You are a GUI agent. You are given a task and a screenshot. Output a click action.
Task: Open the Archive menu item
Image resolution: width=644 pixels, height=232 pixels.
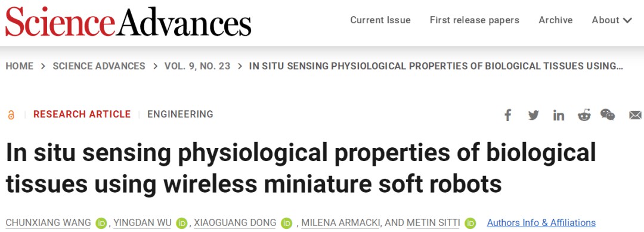[556, 20]
